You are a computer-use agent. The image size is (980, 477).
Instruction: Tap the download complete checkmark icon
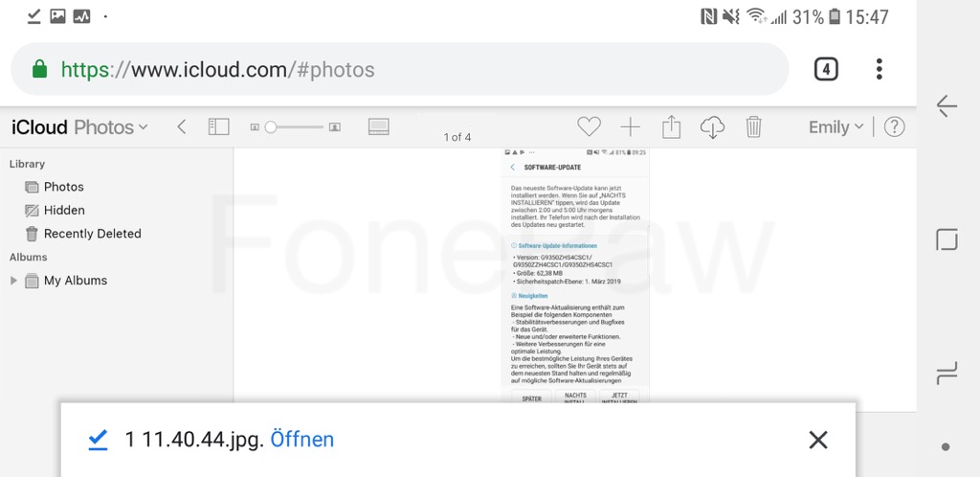[x=99, y=440]
